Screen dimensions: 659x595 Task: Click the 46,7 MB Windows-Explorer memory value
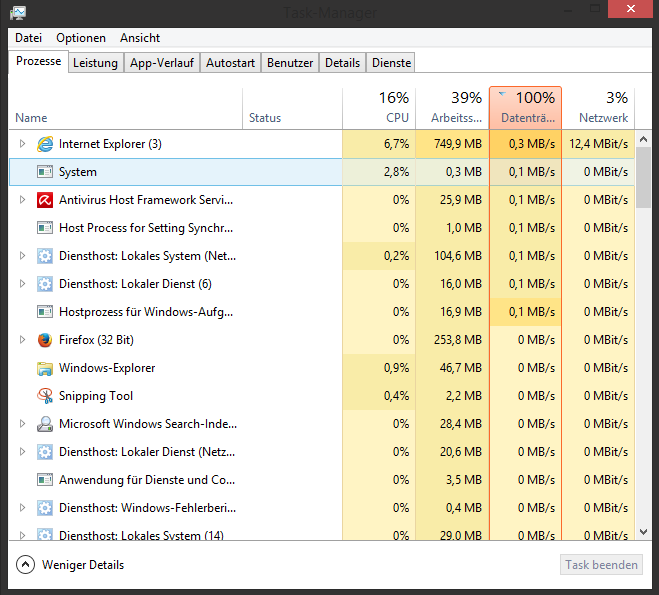click(x=461, y=368)
